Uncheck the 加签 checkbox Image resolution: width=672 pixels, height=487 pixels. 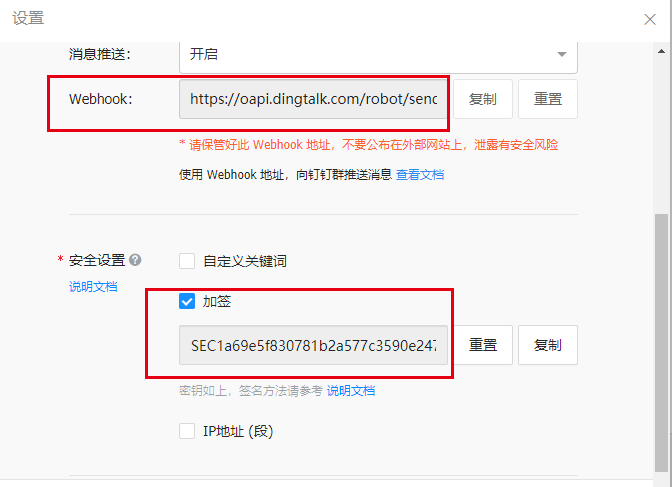click(x=187, y=301)
